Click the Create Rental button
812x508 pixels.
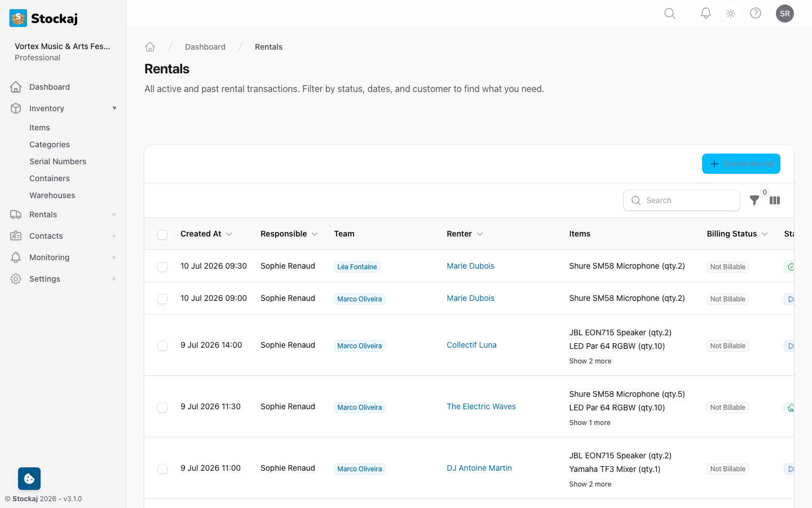click(x=741, y=164)
